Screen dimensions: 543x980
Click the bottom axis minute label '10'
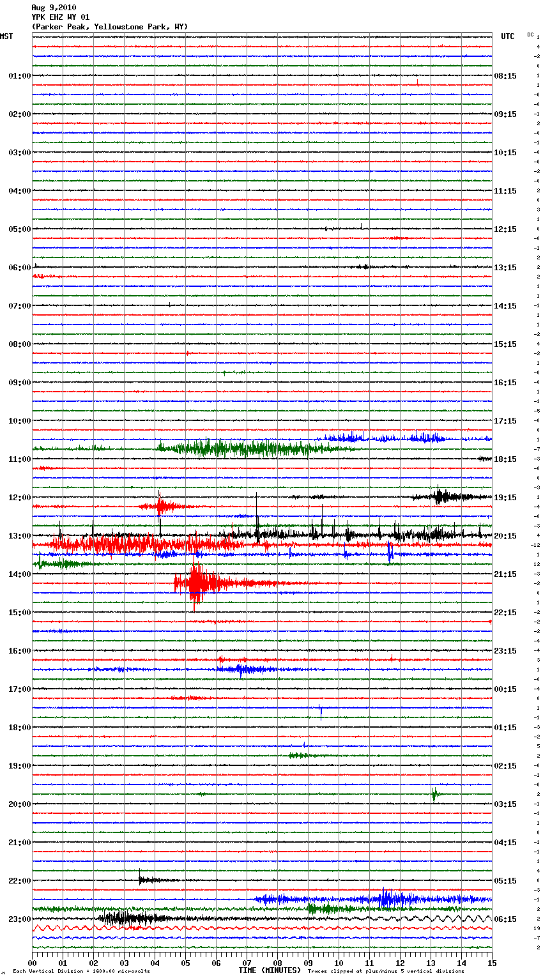(x=339, y=962)
